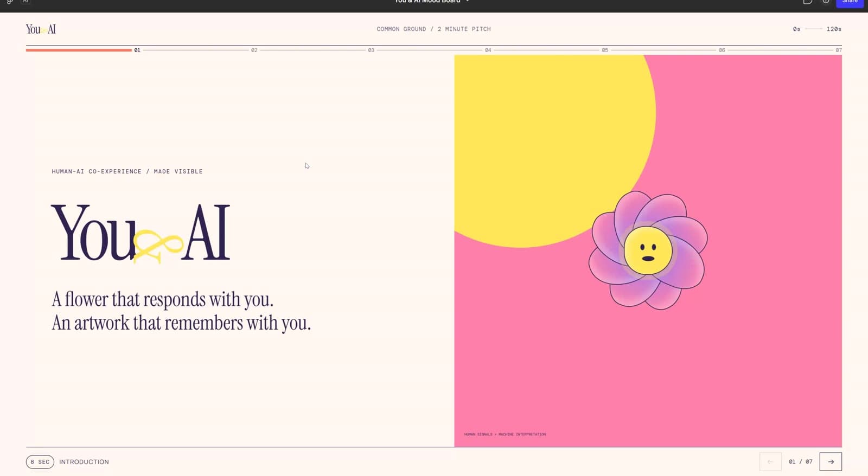Go to the next slide with the right arrow
This screenshot has width=868, height=476.
pos(831,462)
